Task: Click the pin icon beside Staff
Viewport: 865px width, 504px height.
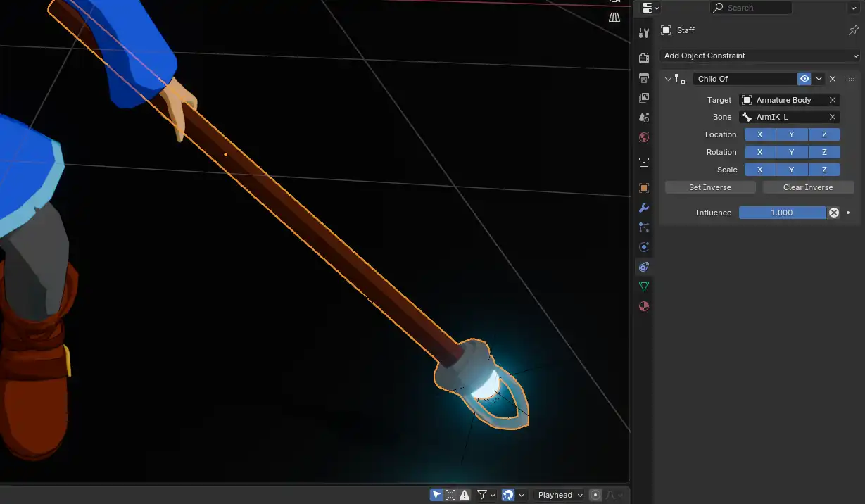Action: tap(854, 30)
